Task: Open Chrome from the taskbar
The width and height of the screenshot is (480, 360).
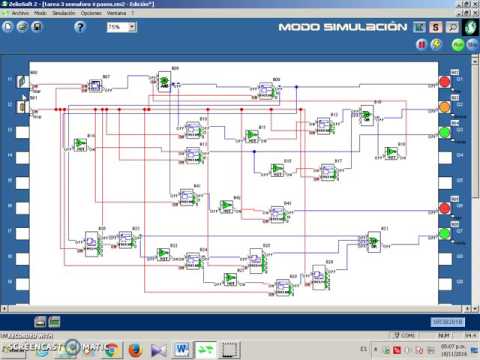Action: click(112, 350)
